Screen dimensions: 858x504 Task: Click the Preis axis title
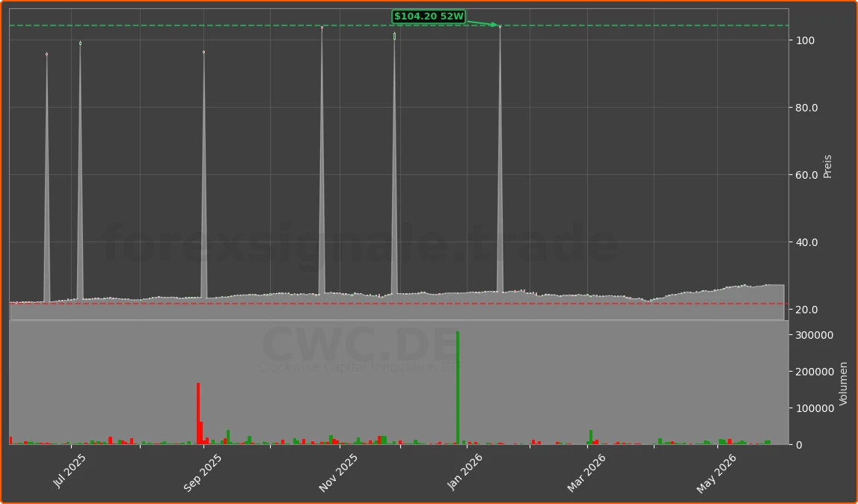click(828, 166)
